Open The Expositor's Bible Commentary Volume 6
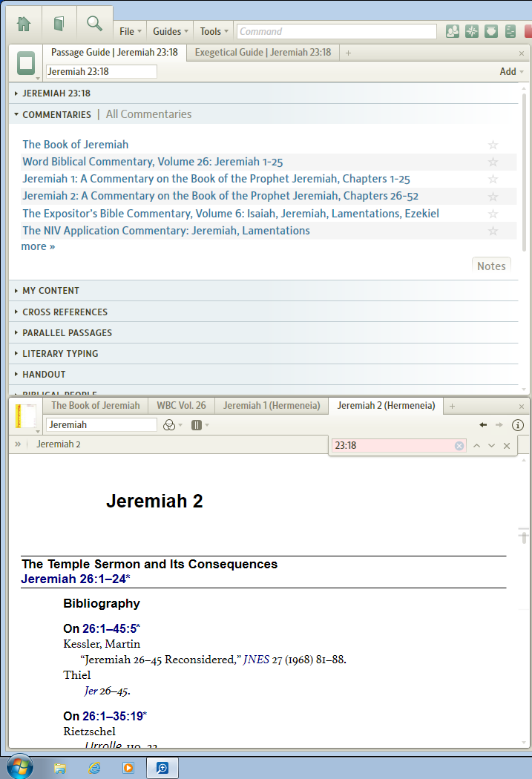 pyautogui.click(x=231, y=213)
